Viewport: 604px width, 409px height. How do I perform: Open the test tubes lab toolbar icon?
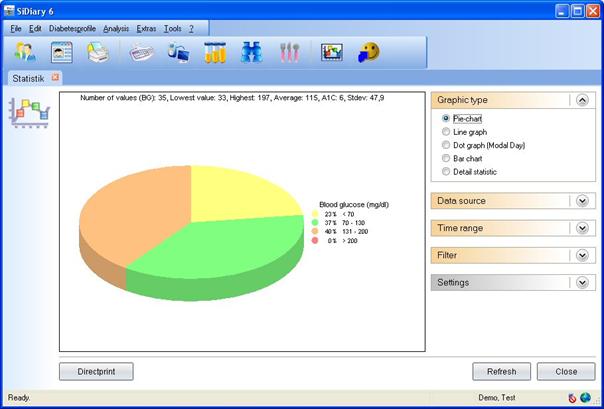(215, 52)
